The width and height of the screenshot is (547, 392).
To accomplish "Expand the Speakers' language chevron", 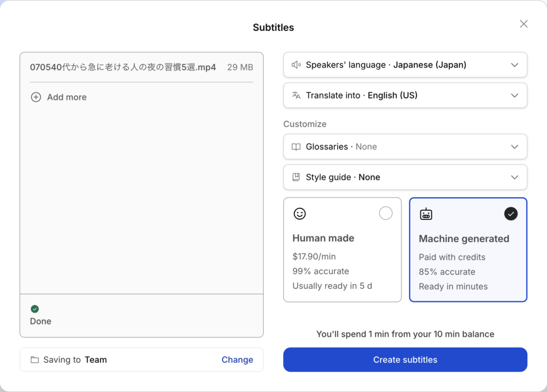I will [514, 65].
